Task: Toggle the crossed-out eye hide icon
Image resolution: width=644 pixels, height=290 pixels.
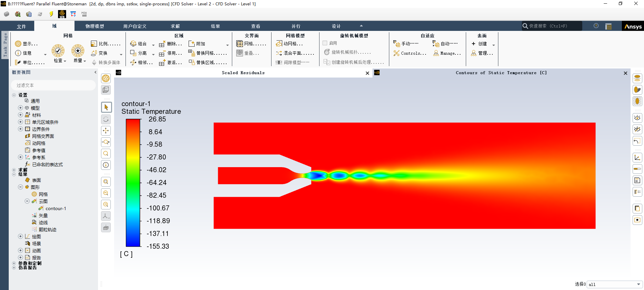Action: coord(637,129)
